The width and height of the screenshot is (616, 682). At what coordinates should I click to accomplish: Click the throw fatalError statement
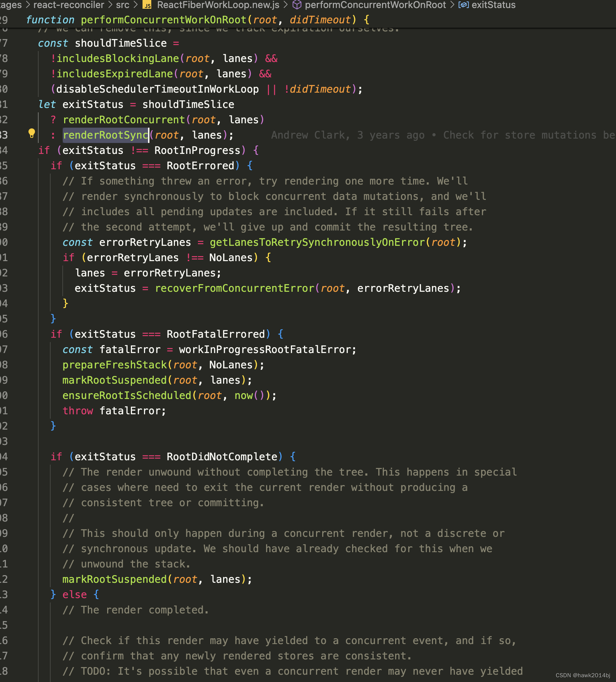[x=114, y=411]
